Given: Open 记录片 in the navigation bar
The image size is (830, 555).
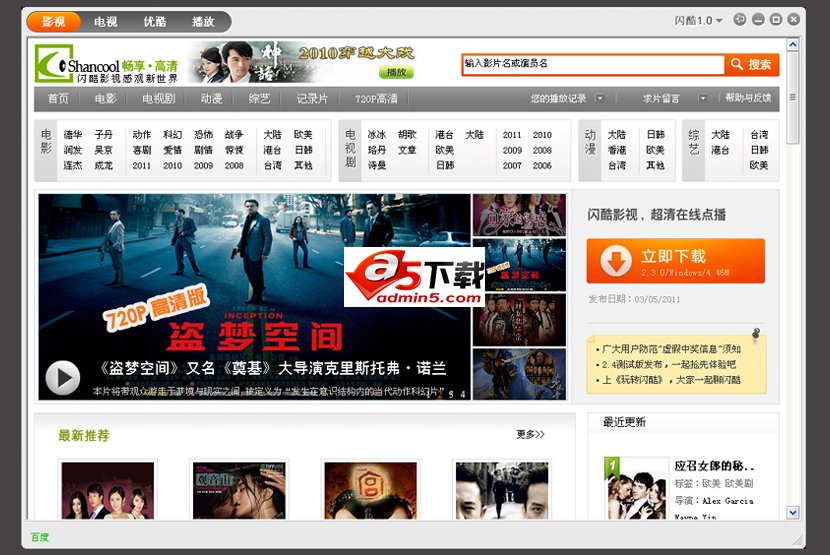Looking at the screenshot, I should tap(312, 99).
